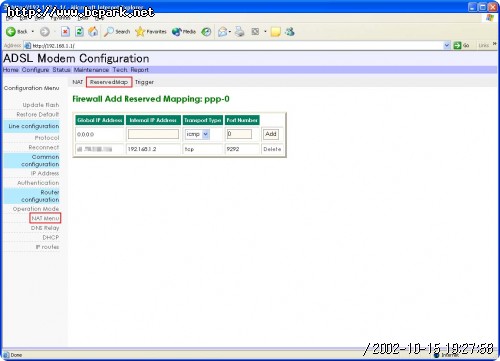Open the Report navigation link

[140, 70]
